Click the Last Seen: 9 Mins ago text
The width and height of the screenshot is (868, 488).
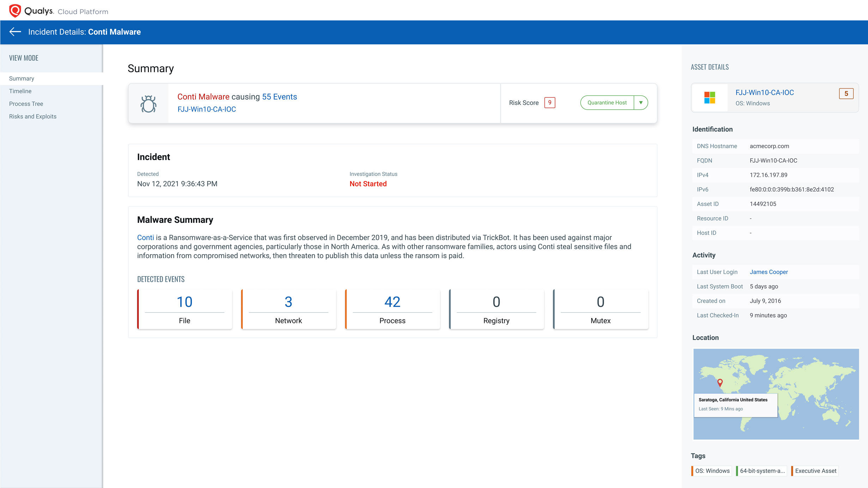pyautogui.click(x=721, y=409)
